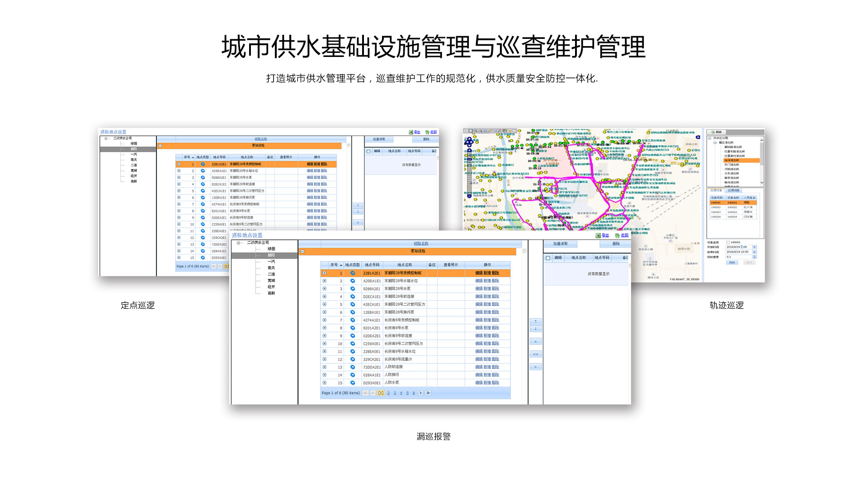868x489 pixels.
Task: Collapse the 二次供水公司 tree node
Action: (239, 243)
